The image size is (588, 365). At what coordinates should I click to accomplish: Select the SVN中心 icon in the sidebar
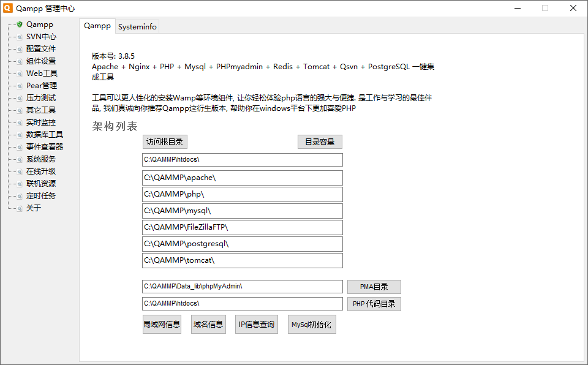(19, 37)
